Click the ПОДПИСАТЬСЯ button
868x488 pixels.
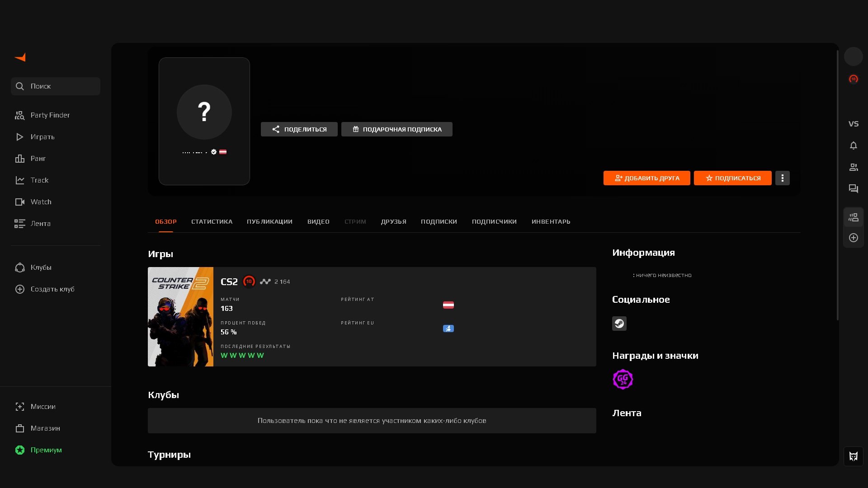coord(733,178)
